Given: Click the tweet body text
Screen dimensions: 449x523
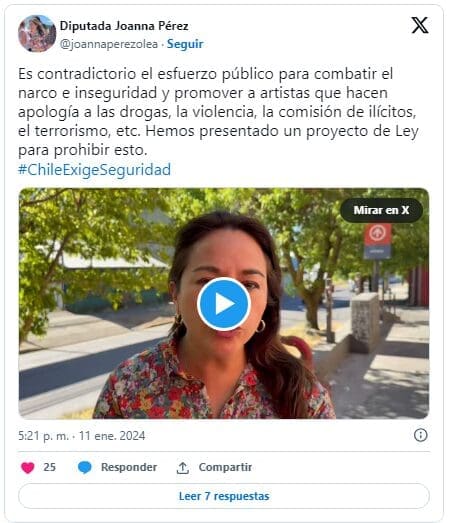Looking at the screenshot, I should tap(218, 112).
